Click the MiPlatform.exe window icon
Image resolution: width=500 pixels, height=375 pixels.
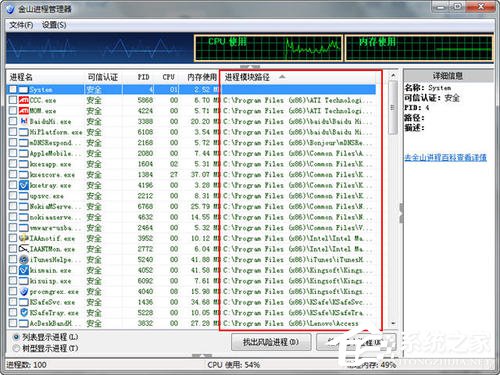[24, 132]
